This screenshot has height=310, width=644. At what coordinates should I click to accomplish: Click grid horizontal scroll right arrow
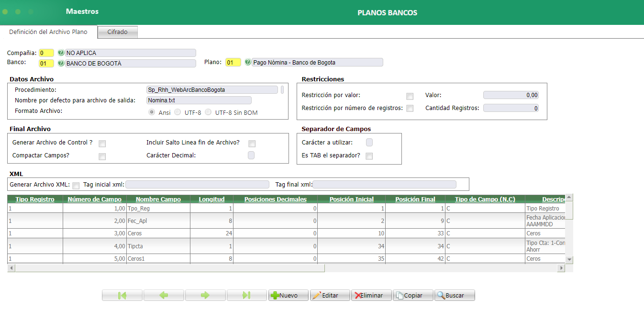561,268
